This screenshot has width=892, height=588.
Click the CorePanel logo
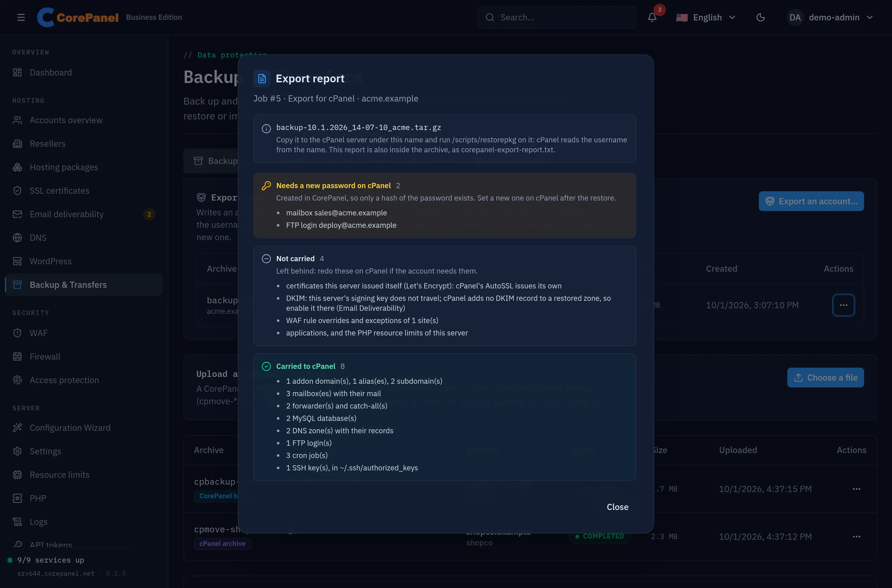coord(78,17)
